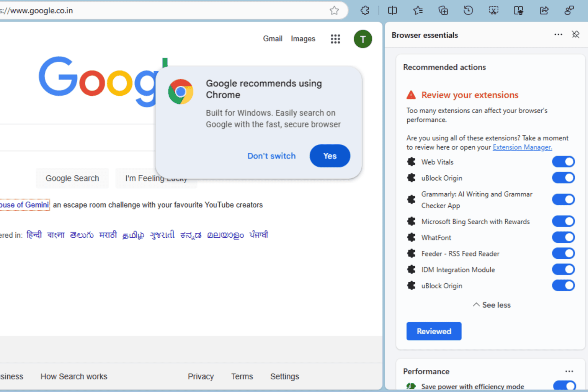The width and height of the screenshot is (588, 392).
Task: Decline with Don't switch
Action: 271,156
